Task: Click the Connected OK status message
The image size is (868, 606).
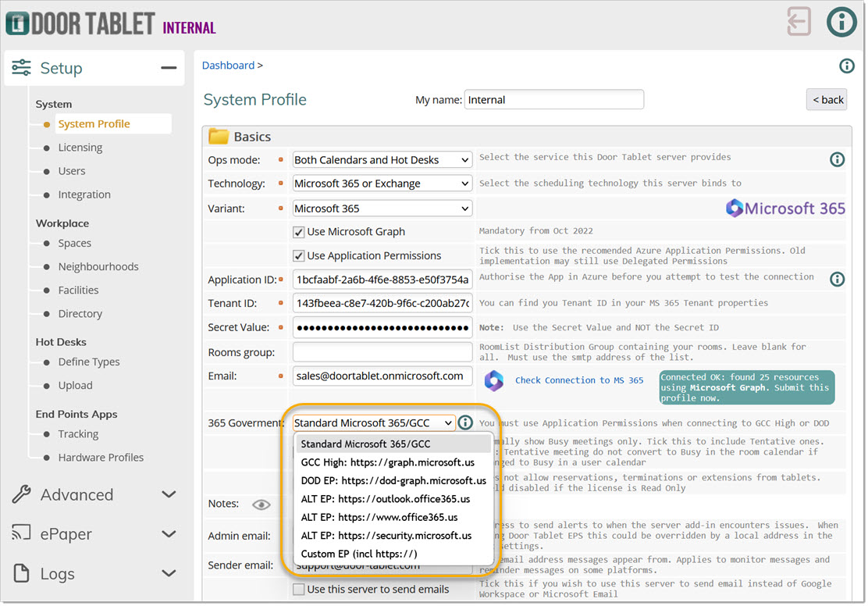Action: pyautogui.click(x=747, y=387)
